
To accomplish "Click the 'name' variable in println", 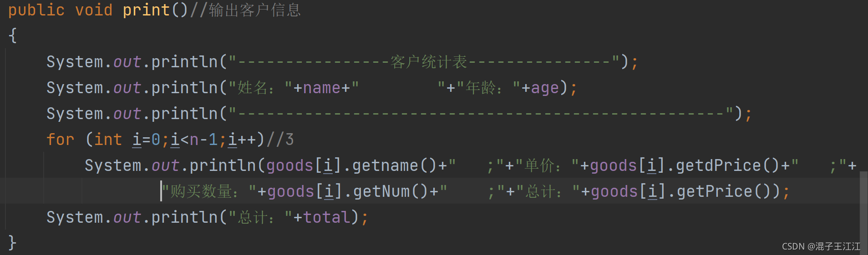I will tap(322, 88).
